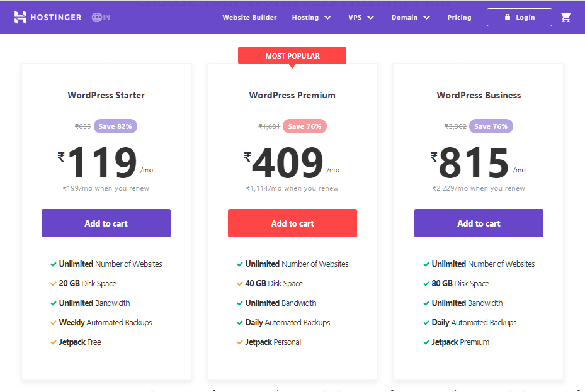Click checkmark beside 40 GB Disk Space
The image size is (585, 392).
click(240, 284)
